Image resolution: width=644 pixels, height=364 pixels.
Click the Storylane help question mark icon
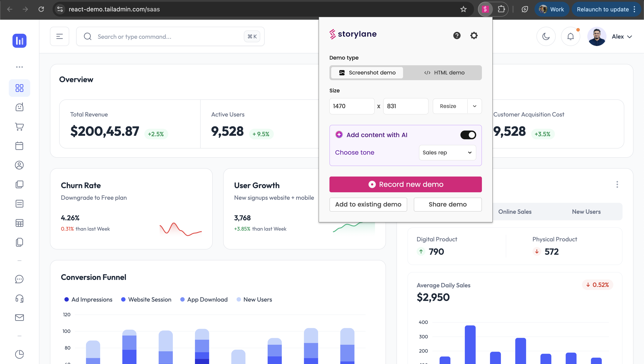coord(457,35)
